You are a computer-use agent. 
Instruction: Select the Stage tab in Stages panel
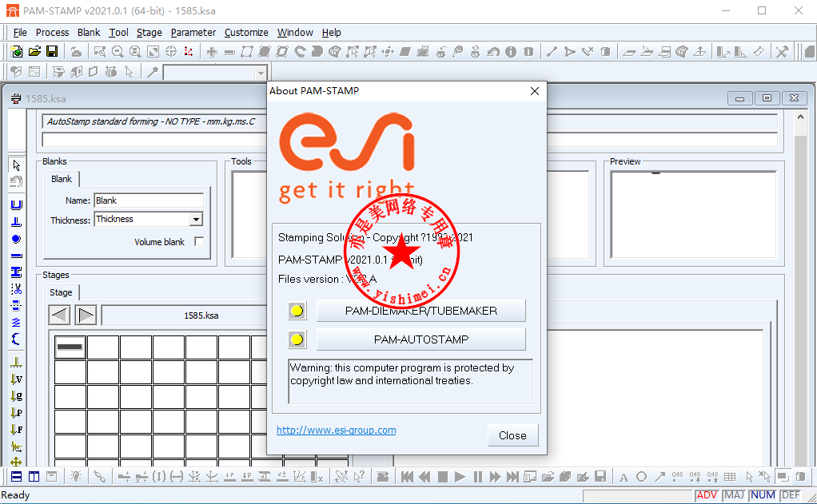tap(61, 292)
